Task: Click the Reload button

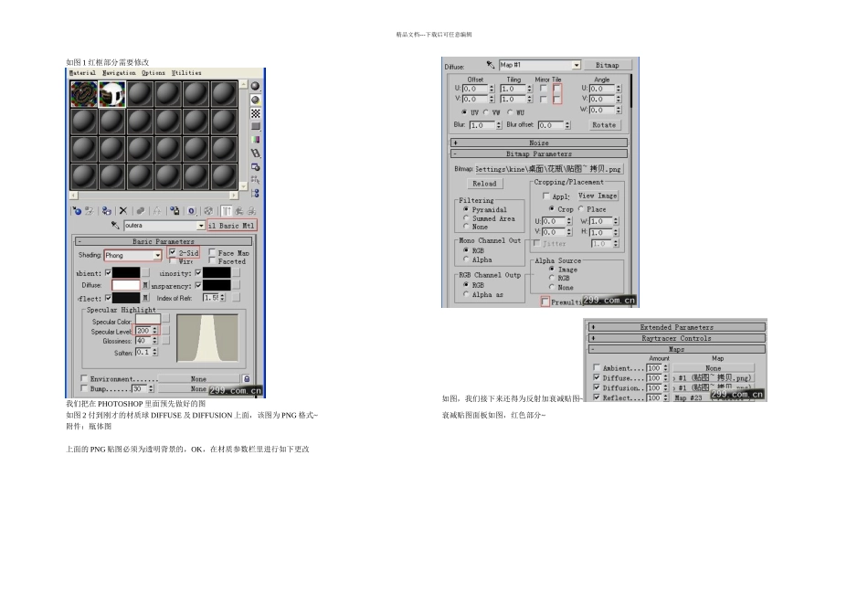Action: coord(484,184)
